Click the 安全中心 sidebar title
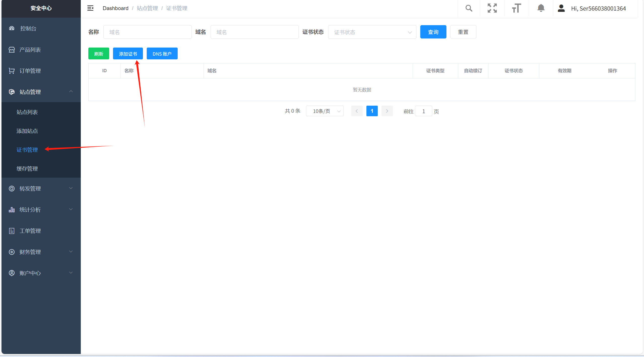 (41, 8)
